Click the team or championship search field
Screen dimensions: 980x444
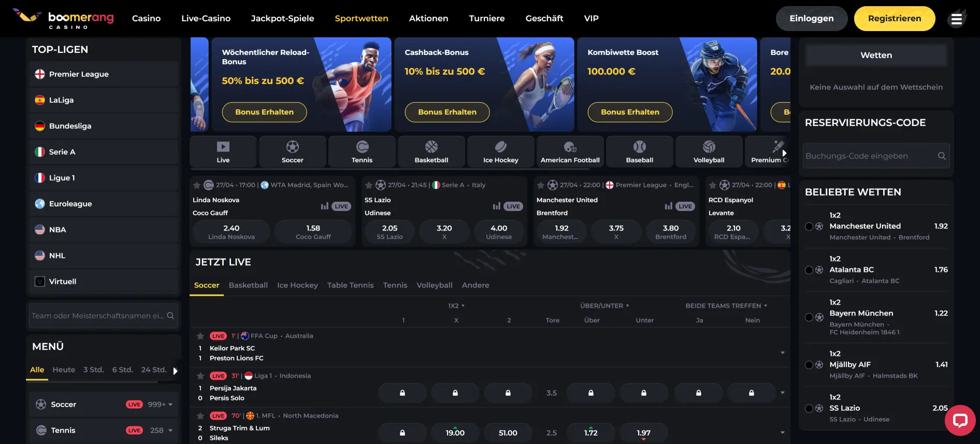104,316
